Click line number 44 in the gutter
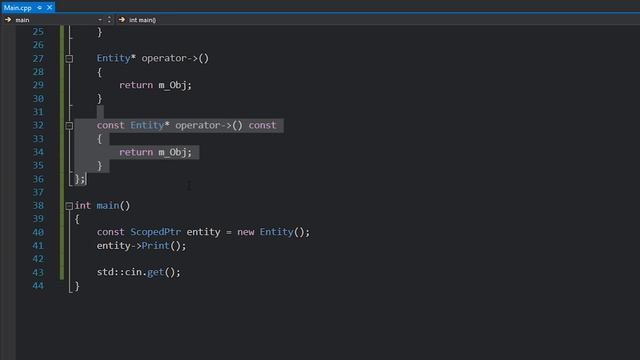The height and width of the screenshot is (360, 640). [38, 286]
